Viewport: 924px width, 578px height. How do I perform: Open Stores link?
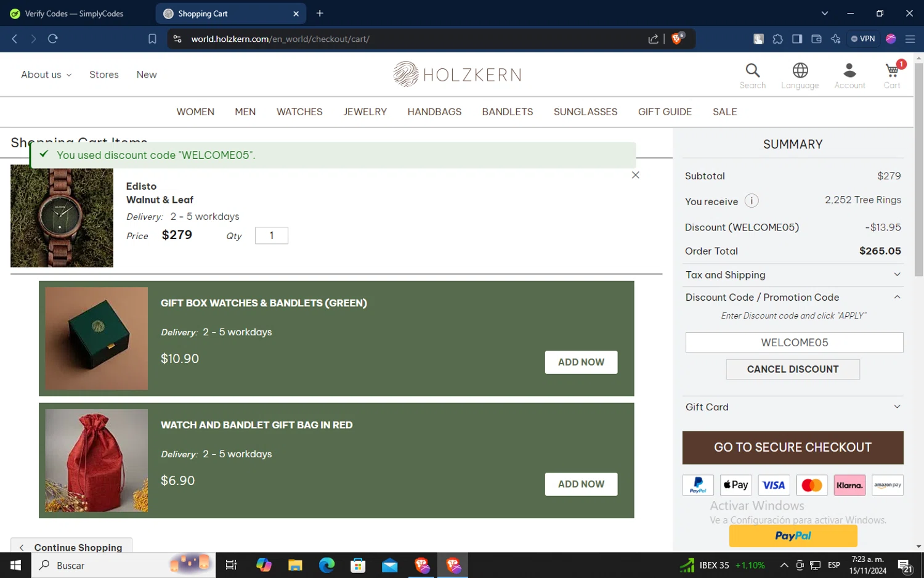pos(103,75)
